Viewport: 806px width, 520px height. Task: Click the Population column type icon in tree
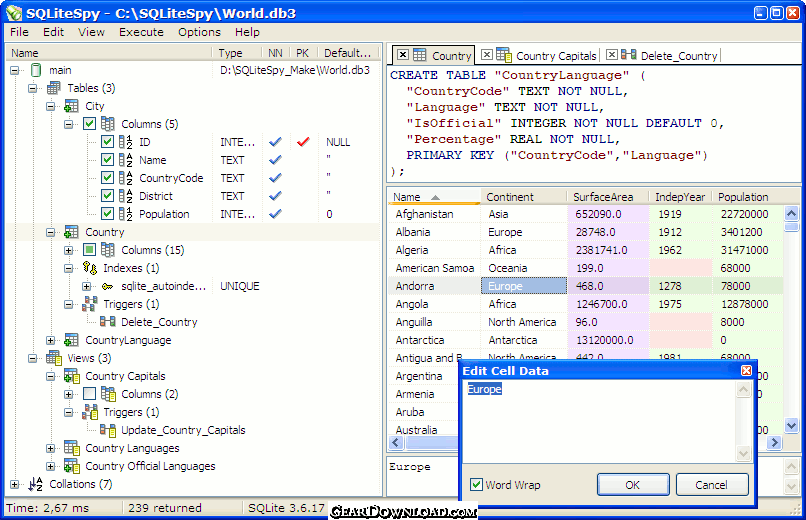pos(125,214)
